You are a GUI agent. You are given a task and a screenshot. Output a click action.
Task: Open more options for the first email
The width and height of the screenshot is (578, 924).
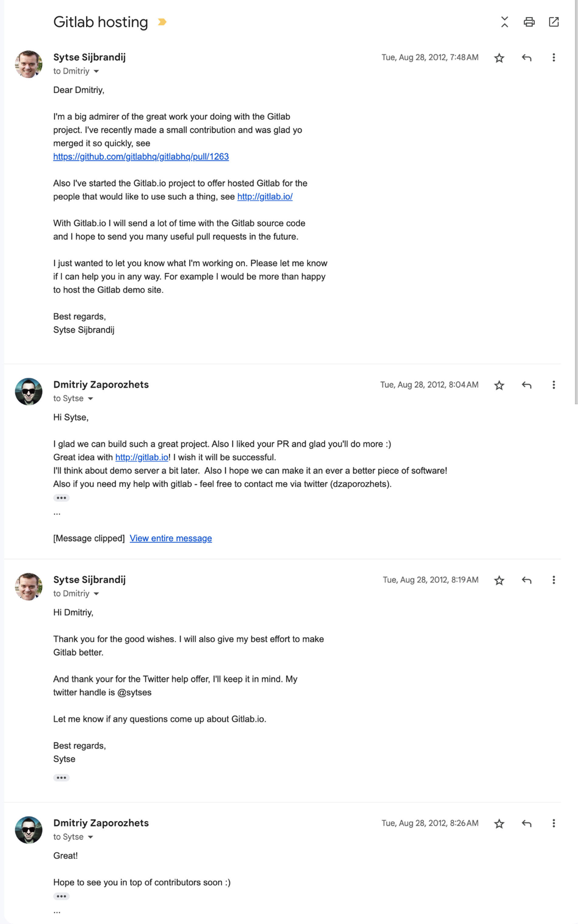click(x=554, y=57)
